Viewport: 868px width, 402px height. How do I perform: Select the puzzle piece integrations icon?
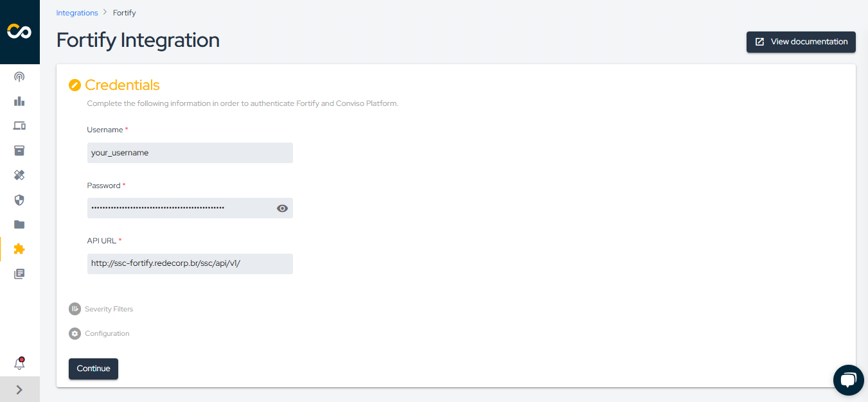click(19, 249)
